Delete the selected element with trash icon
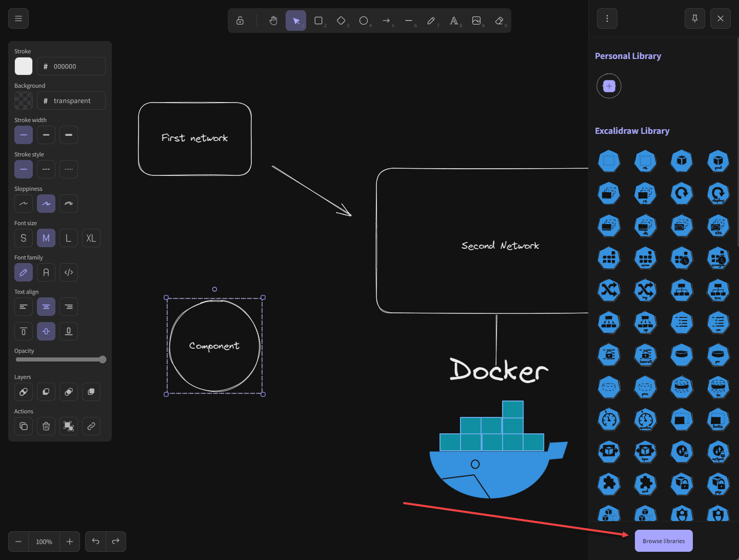 click(46, 426)
